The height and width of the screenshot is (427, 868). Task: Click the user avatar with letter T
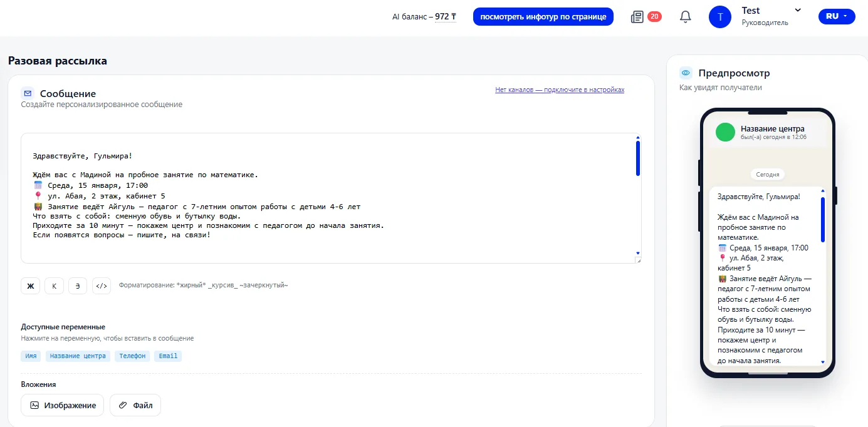[x=719, y=17]
